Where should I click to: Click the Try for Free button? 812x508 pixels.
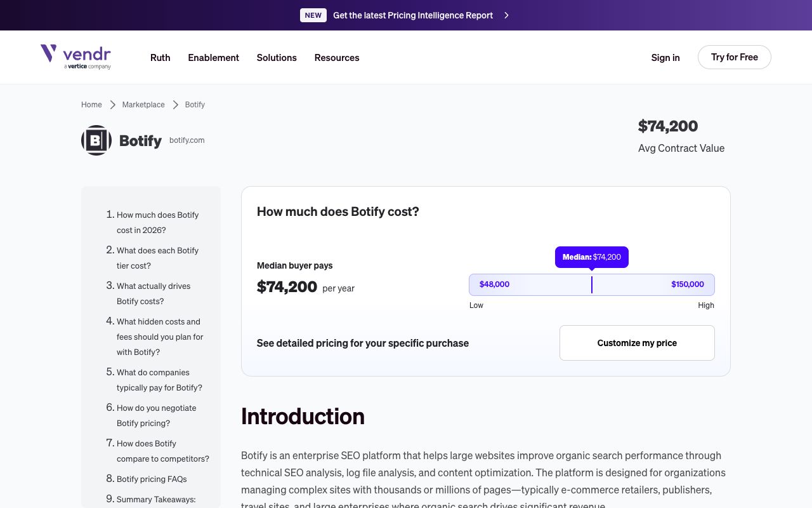click(735, 57)
